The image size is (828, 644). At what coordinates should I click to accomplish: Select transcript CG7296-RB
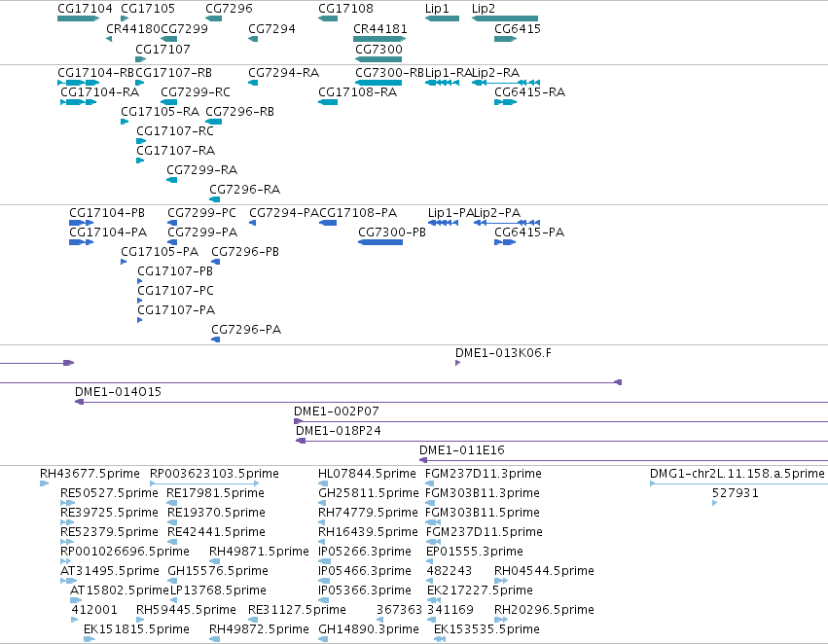coord(213,122)
